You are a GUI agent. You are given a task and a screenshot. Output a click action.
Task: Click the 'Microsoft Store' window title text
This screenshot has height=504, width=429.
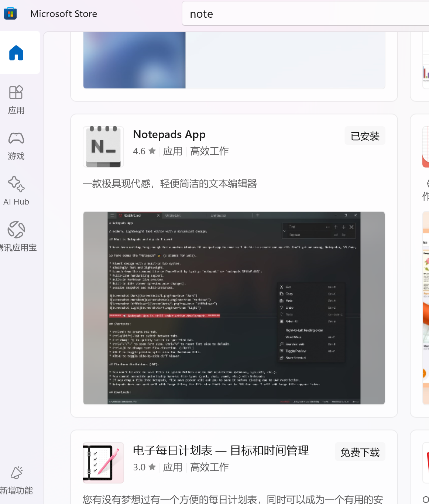point(64,14)
